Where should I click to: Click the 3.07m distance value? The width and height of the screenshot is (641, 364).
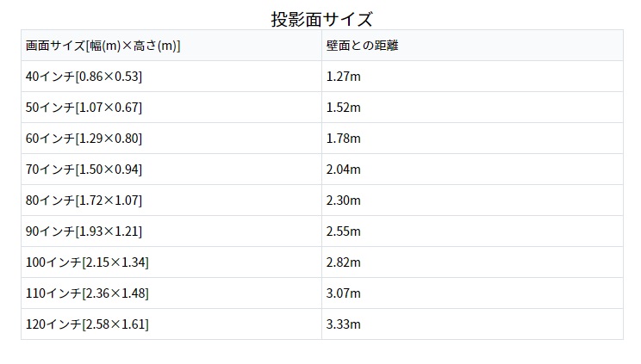(343, 293)
